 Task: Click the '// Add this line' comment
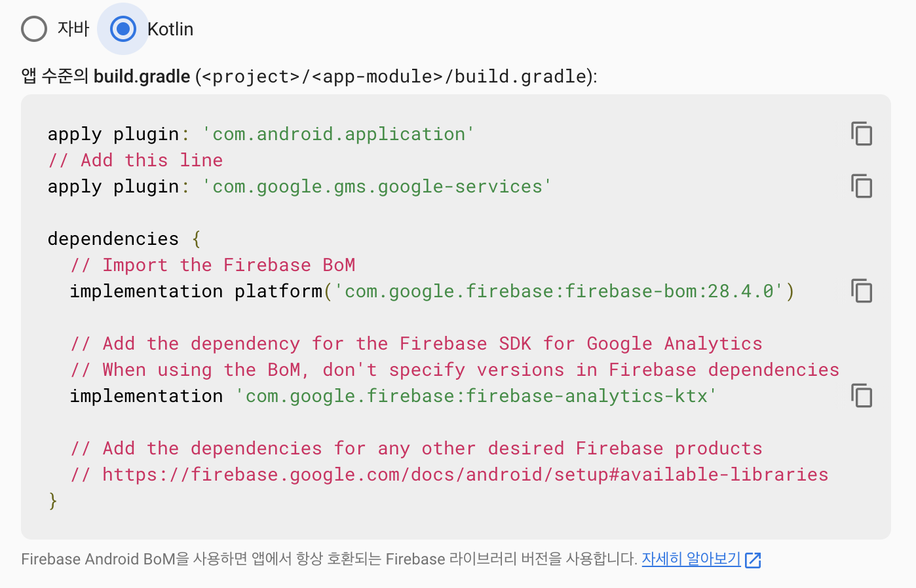[136, 160]
